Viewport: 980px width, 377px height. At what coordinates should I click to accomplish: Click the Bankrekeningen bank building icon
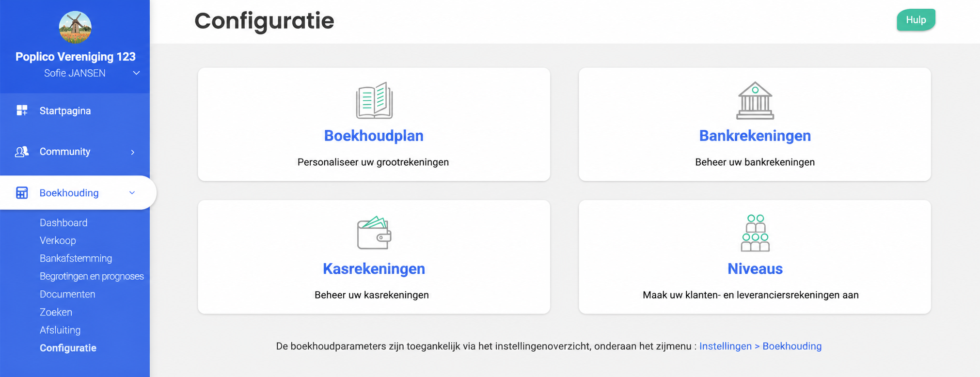[x=755, y=100]
